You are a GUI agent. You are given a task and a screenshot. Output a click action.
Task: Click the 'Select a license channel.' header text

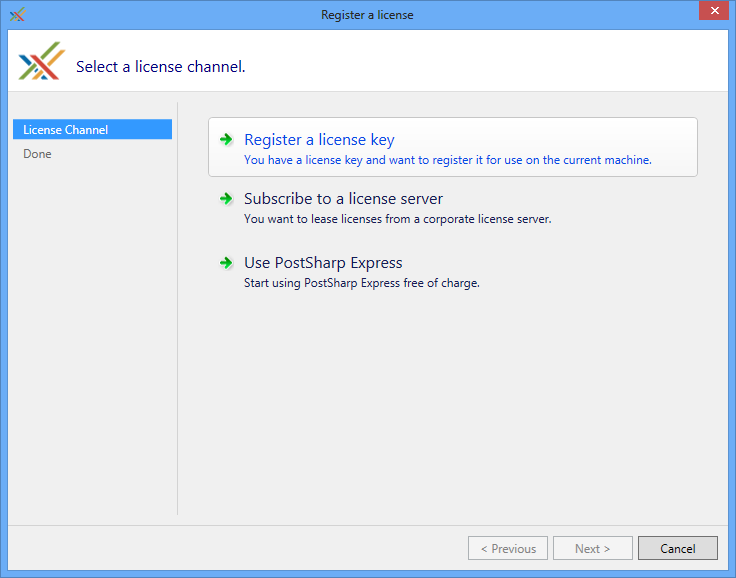pos(160,67)
